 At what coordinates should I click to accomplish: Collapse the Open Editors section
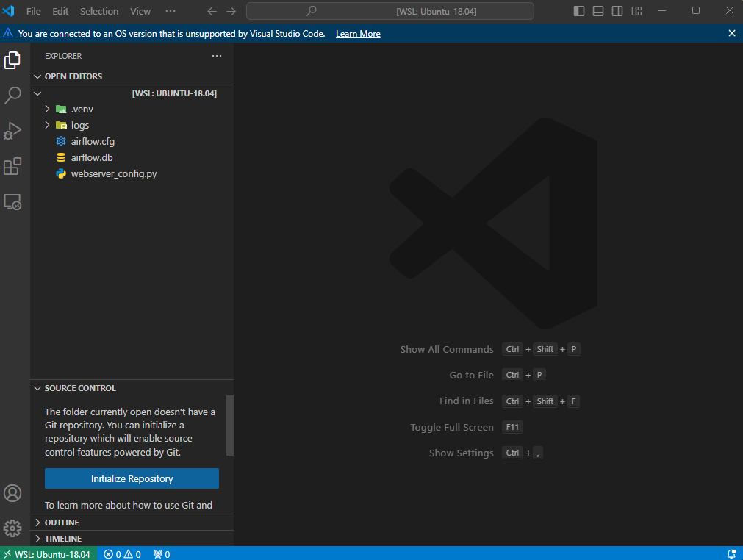(132, 76)
